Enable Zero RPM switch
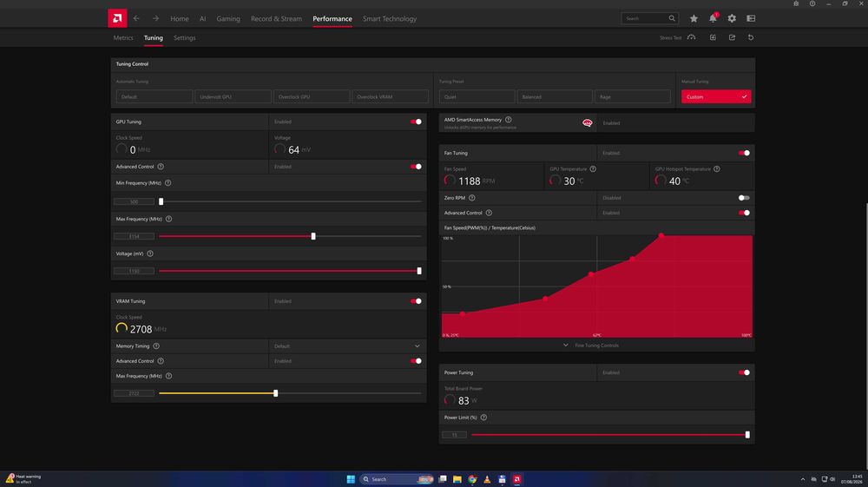This screenshot has height=487, width=868. pos(744,198)
